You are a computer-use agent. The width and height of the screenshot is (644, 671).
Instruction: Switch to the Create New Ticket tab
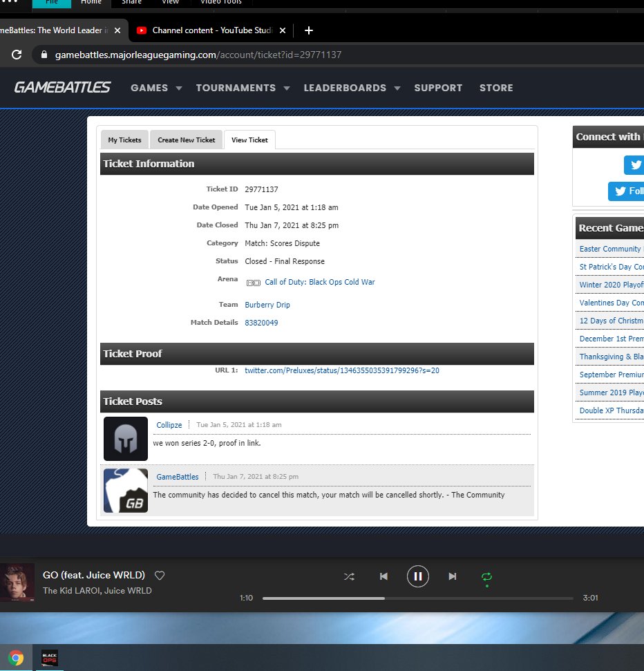(x=186, y=140)
